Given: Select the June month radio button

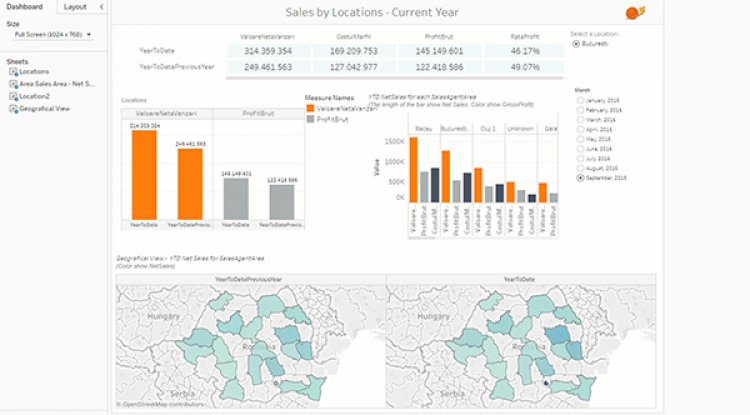Looking at the screenshot, I should 580,149.
